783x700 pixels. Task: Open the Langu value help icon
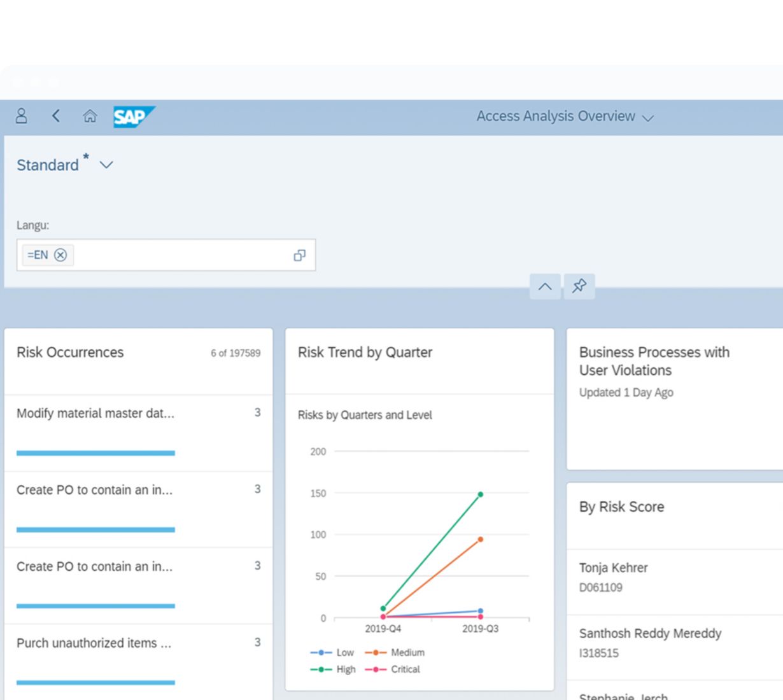coord(299,255)
